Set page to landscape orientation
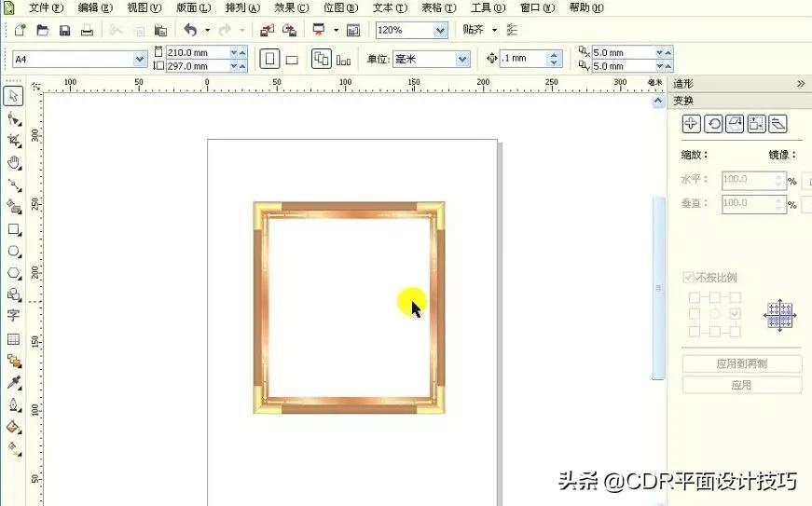812x506 pixels. (x=292, y=60)
